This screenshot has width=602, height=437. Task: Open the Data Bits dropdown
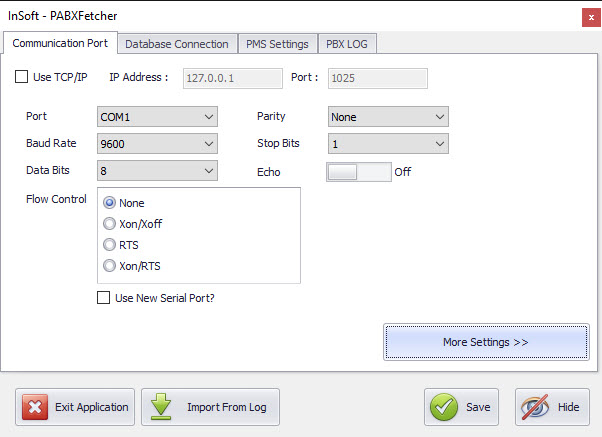tap(157, 171)
